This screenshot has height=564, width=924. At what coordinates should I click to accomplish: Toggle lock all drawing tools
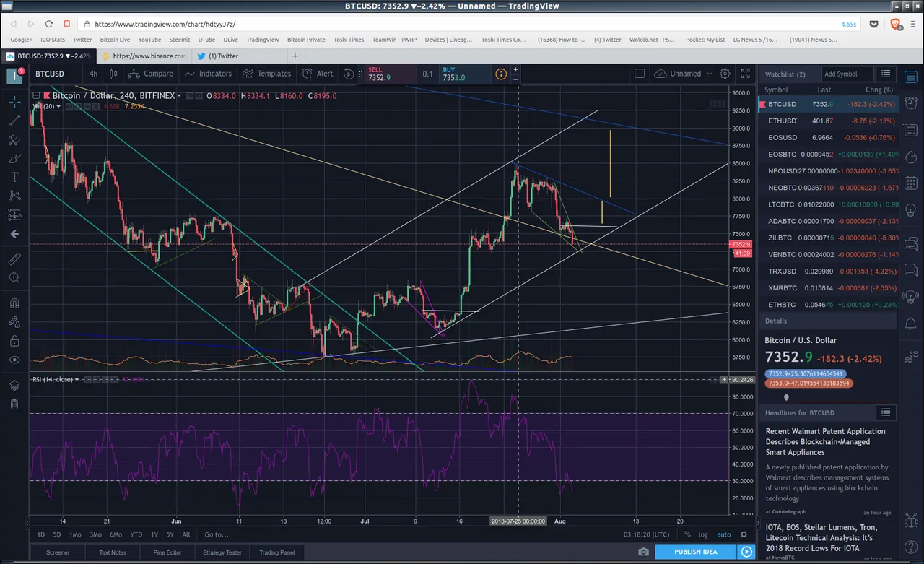tap(14, 341)
